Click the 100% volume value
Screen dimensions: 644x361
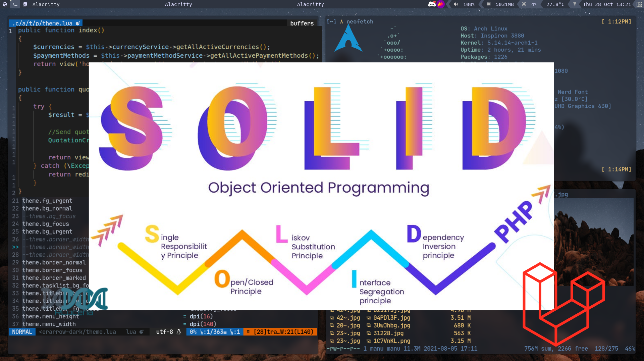click(x=469, y=4)
